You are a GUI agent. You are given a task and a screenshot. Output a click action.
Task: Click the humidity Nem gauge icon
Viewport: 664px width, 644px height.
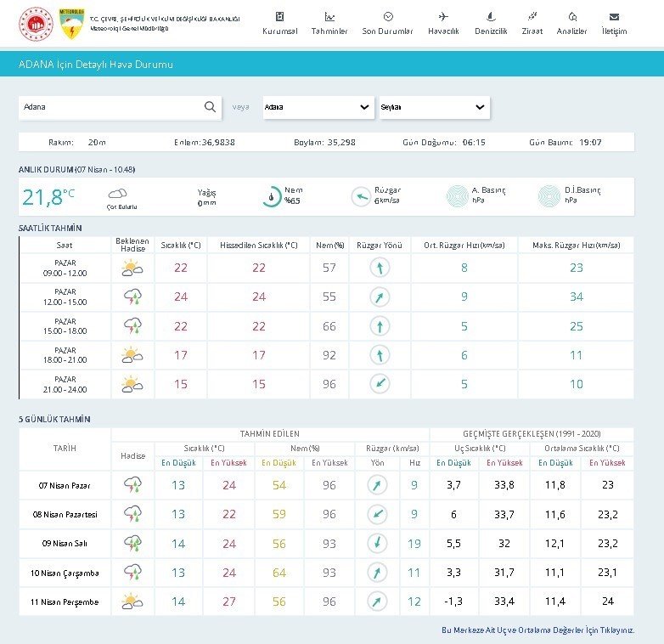click(271, 196)
